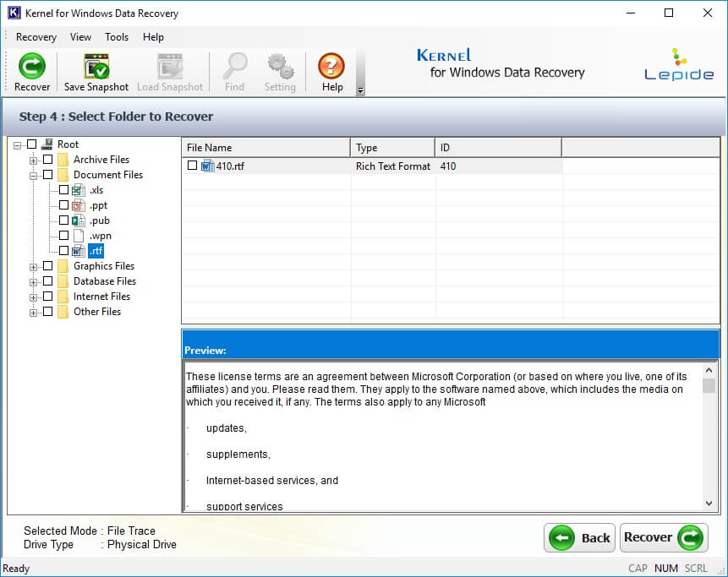Check the Document Files checkbox
This screenshot has width=728, height=577.
coord(48,175)
